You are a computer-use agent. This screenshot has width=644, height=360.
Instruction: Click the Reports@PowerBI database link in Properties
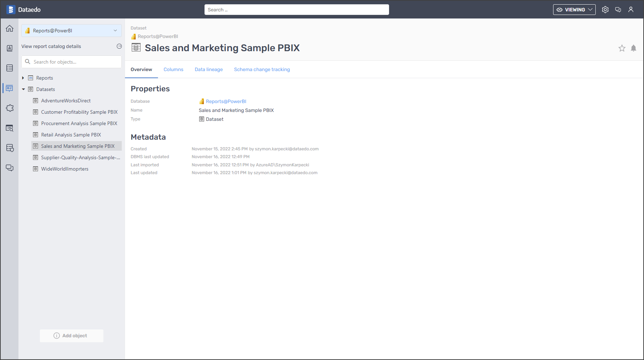(x=226, y=102)
